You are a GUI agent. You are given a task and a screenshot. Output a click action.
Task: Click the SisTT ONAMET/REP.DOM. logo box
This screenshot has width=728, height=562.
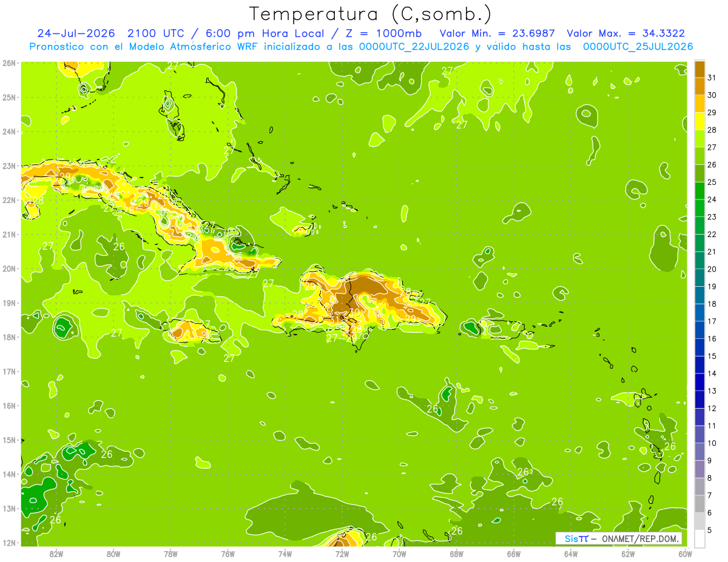pos(619,538)
